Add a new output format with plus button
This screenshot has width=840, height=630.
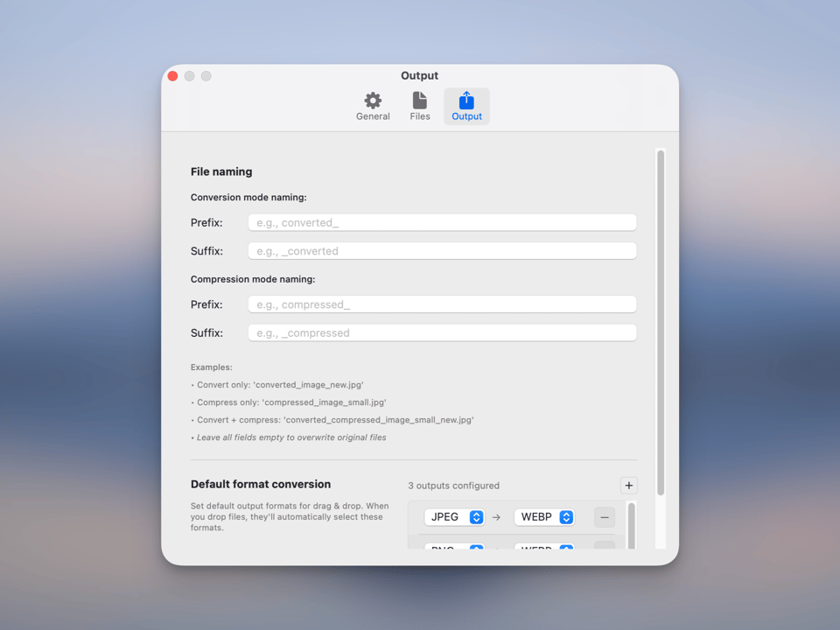tap(628, 486)
